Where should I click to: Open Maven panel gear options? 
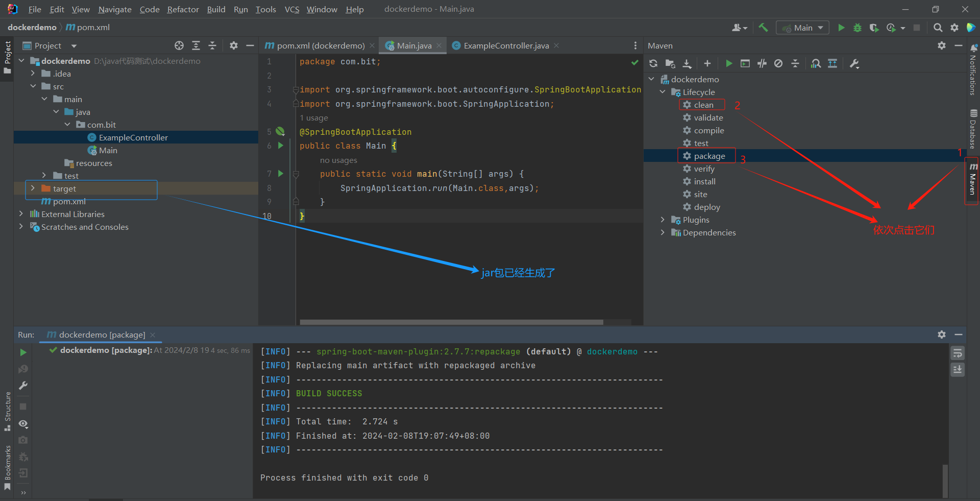pos(942,45)
